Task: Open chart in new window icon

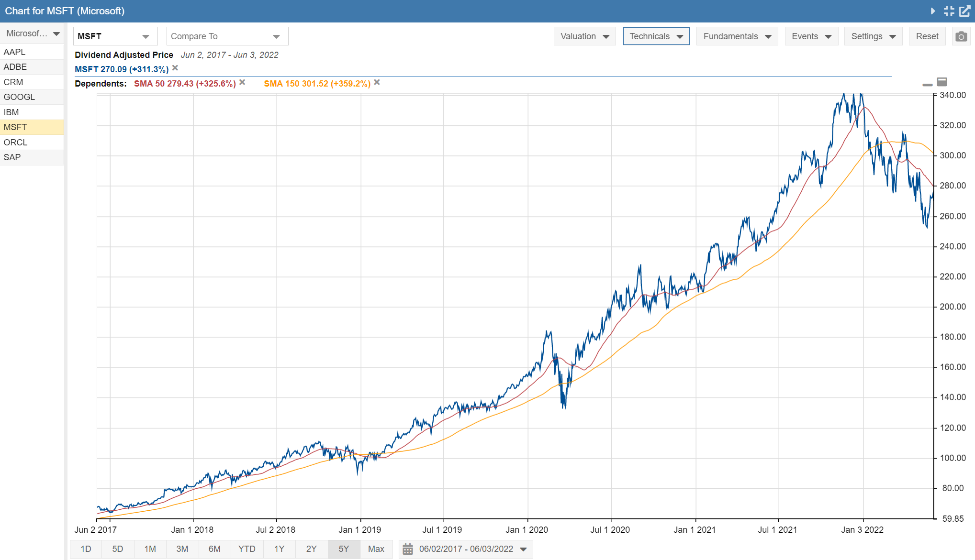Action: pyautogui.click(x=964, y=11)
